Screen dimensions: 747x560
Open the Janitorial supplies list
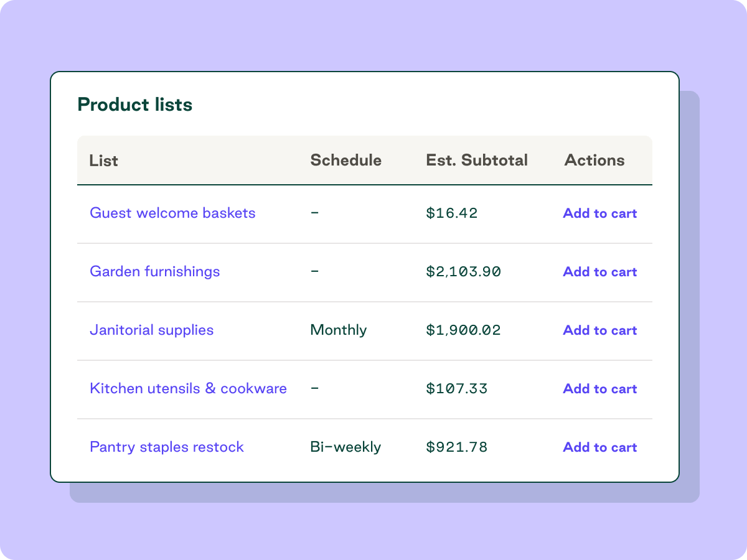coord(152,330)
